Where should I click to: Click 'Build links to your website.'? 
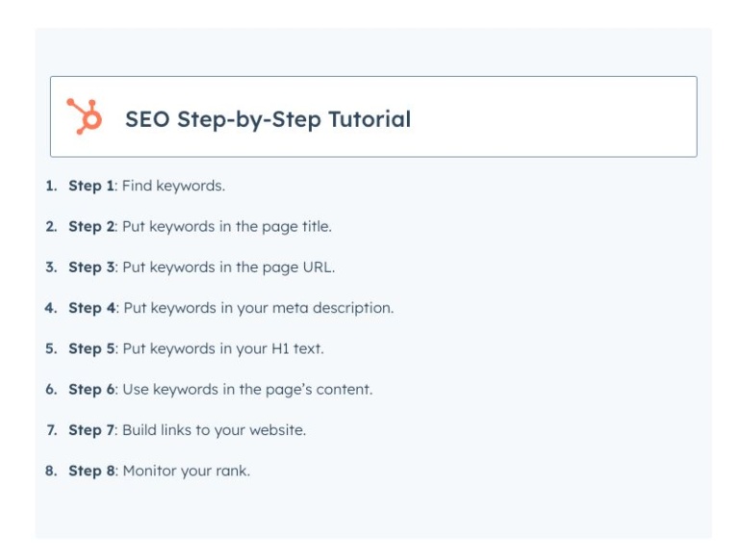pos(214,430)
